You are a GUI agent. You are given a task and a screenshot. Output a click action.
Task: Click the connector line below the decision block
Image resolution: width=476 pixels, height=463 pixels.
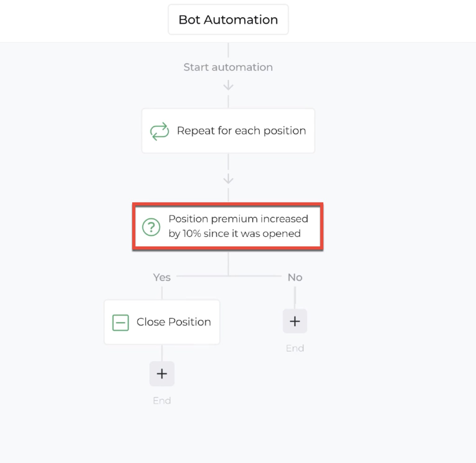click(228, 263)
